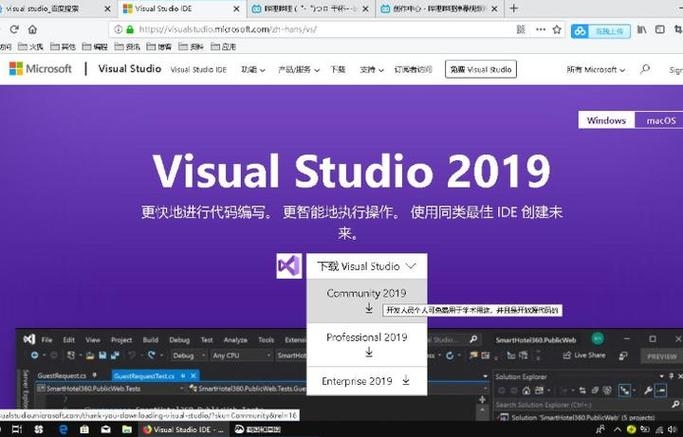The image size is (683, 437).
Task: Open Microsoft Store from the taskbar
Action: (85, 430)
